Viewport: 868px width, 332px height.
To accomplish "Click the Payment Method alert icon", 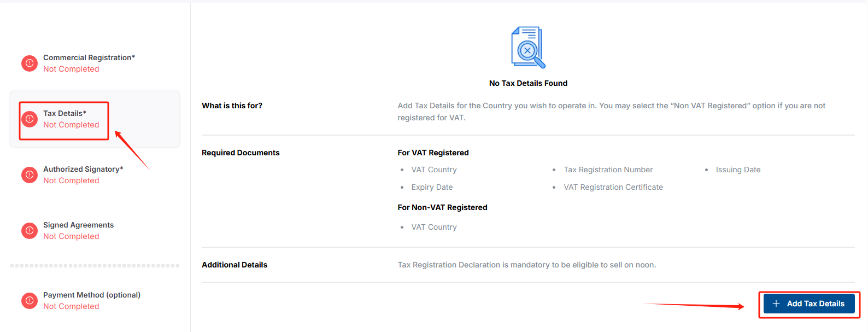I will point(30,301).
